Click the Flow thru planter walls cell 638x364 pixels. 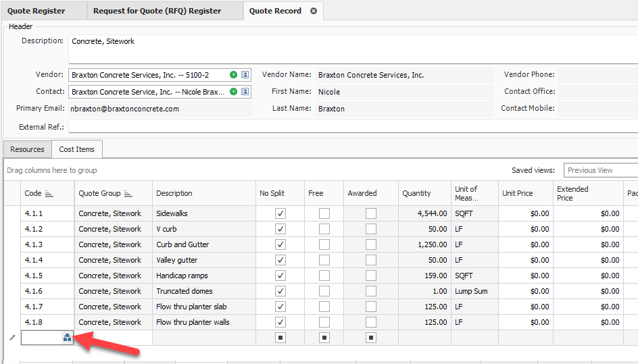204,322
